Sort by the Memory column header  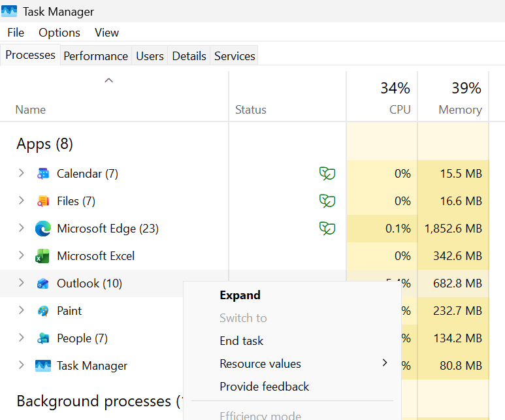[x=460, y=110]
